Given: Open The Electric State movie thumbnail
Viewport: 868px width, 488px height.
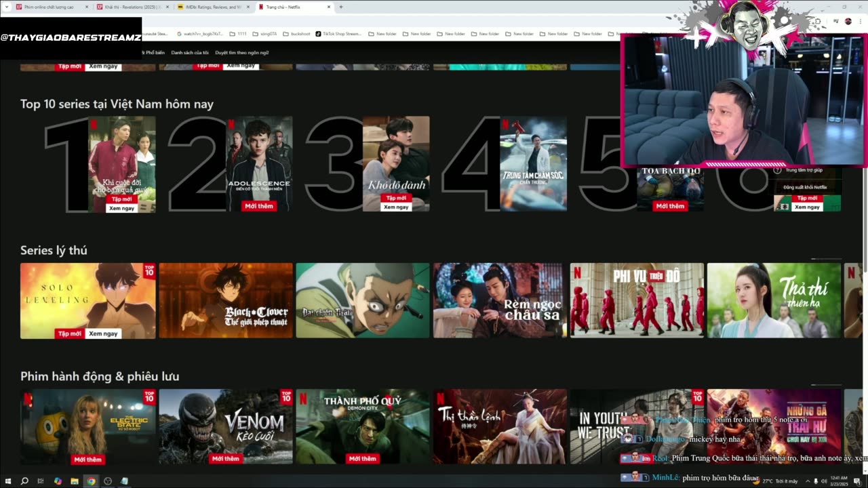Looking at the screenshot, I should pos(87,426).
